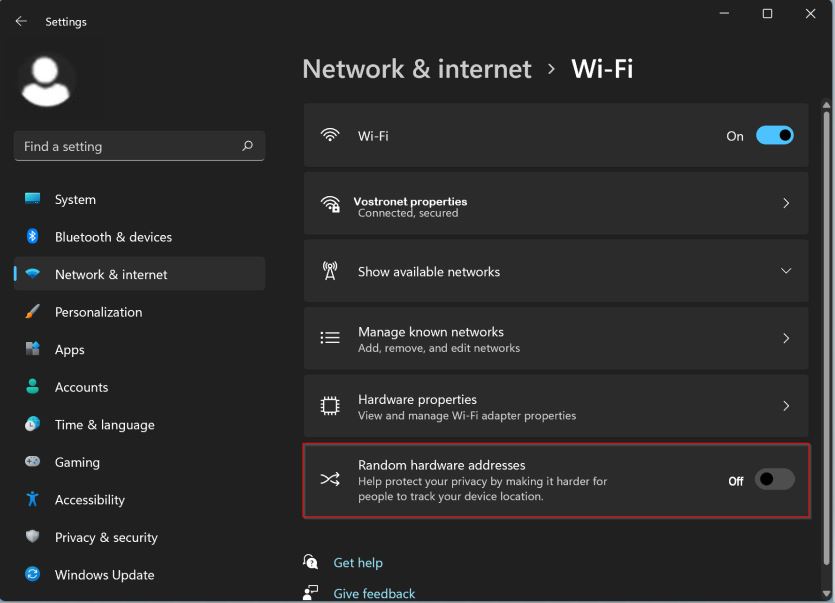Click the list icon for known networks
835x603 pixels.
pyautogui.click(x=330, y=338)
